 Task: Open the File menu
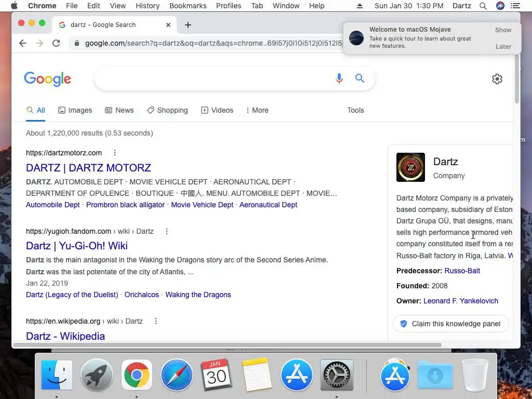pyautogui.click(x=72, y=6)
